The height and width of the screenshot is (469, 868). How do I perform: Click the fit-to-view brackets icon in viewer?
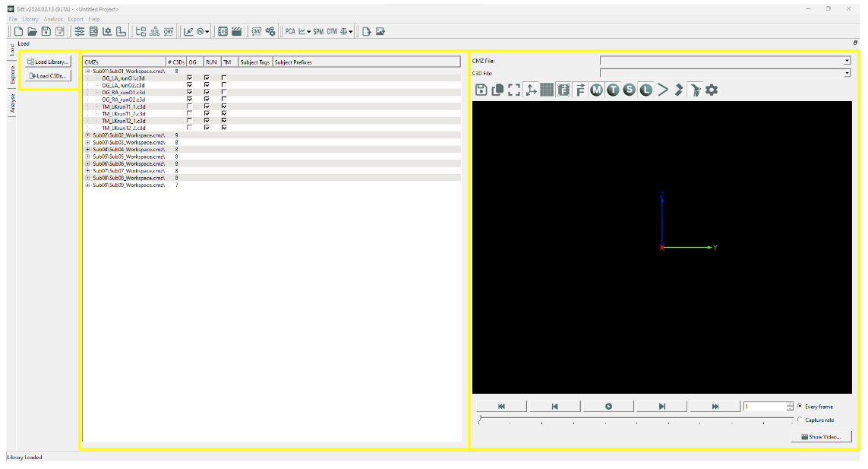(x=514, y=90)
